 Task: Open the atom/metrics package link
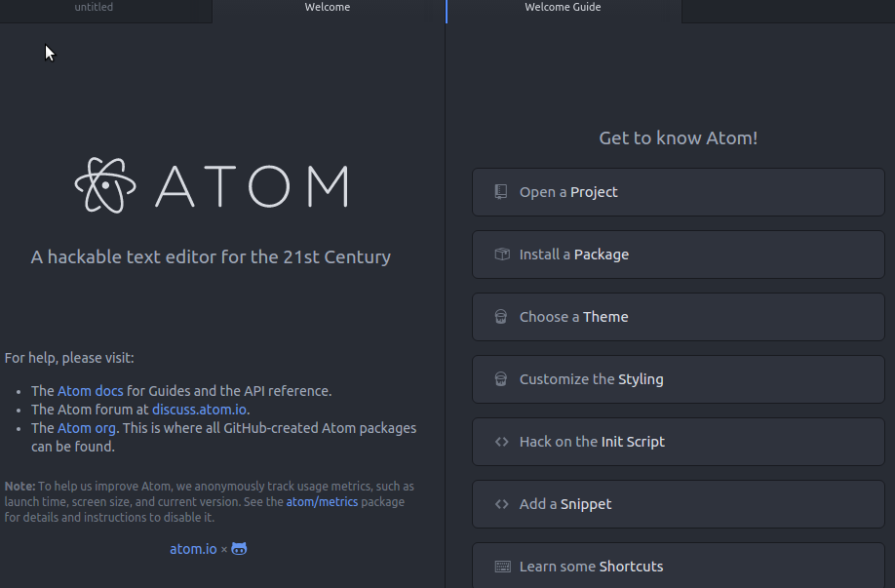[322, 502]
